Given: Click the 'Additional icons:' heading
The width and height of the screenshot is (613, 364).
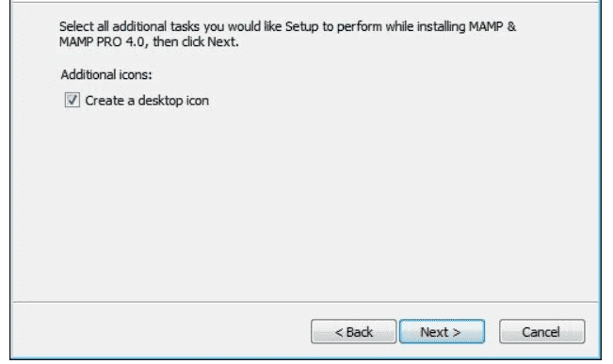Looking at the screenshot, I should tap(106, 74).
